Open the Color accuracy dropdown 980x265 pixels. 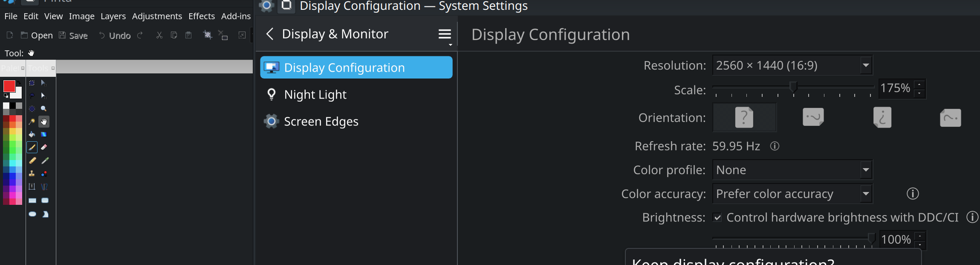(792, 194)
